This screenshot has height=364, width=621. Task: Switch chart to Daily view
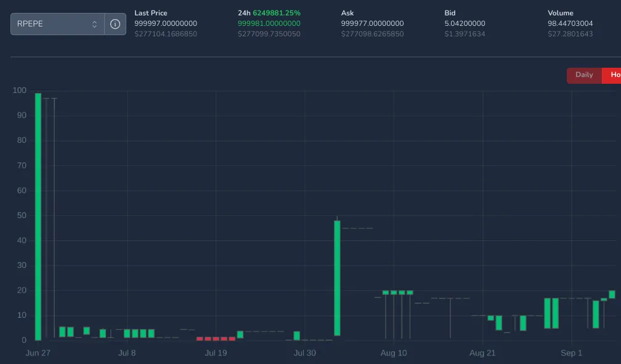(x=584, y=75)
